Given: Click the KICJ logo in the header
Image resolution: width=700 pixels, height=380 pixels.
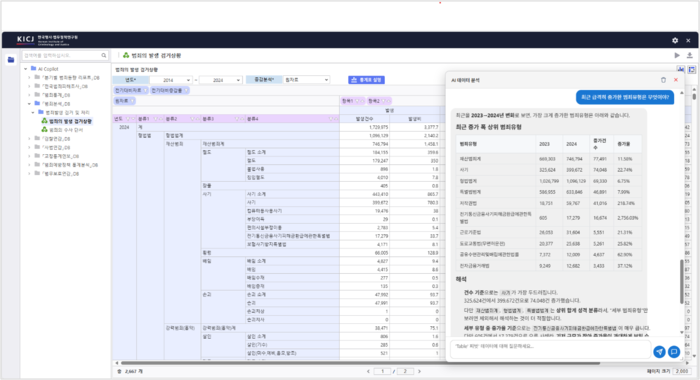Looking at the screenshot, I should (25, 39).
